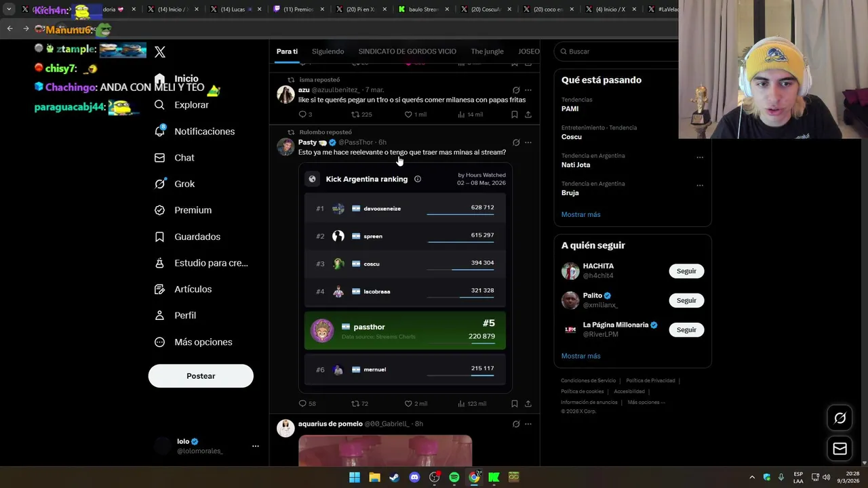This screenshot has width=868, height=488.
Task: Open the Kick Argentina ranking image
Action: (x=405, y=278)
